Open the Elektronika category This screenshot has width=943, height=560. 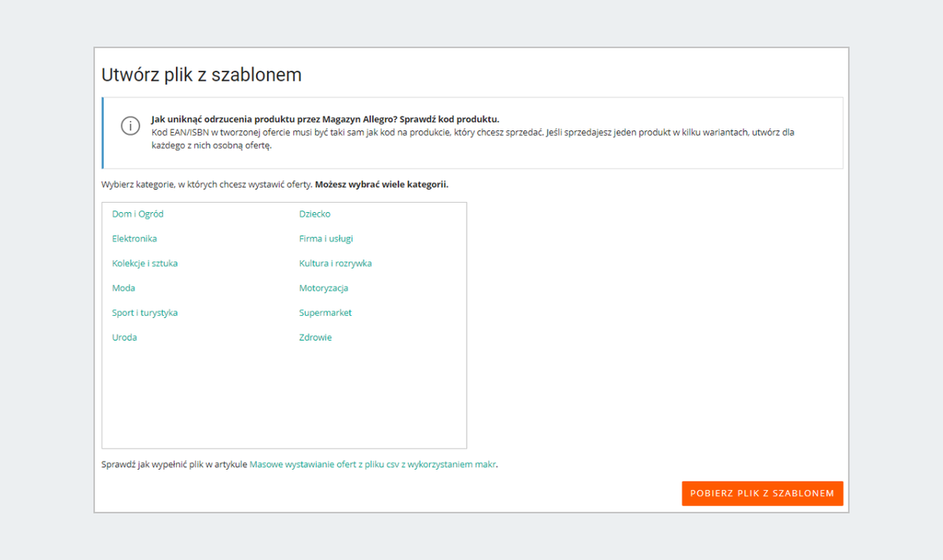[134, 239]
